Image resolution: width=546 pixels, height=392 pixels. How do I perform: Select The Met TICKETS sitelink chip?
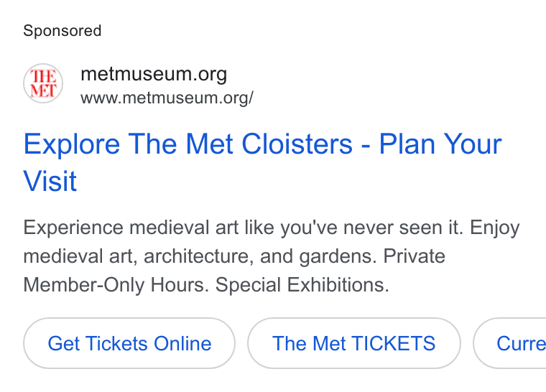pyautogui.click(x=353, y=343)
